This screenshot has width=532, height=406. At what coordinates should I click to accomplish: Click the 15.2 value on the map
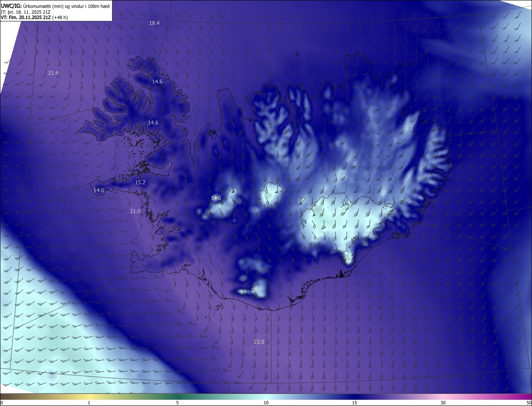[x=140, y=183]
